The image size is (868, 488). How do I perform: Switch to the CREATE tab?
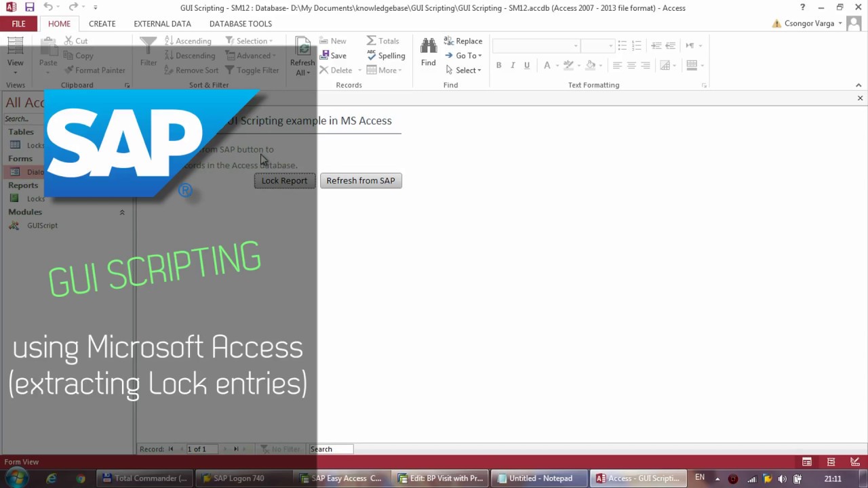click(x=102, y=23)
